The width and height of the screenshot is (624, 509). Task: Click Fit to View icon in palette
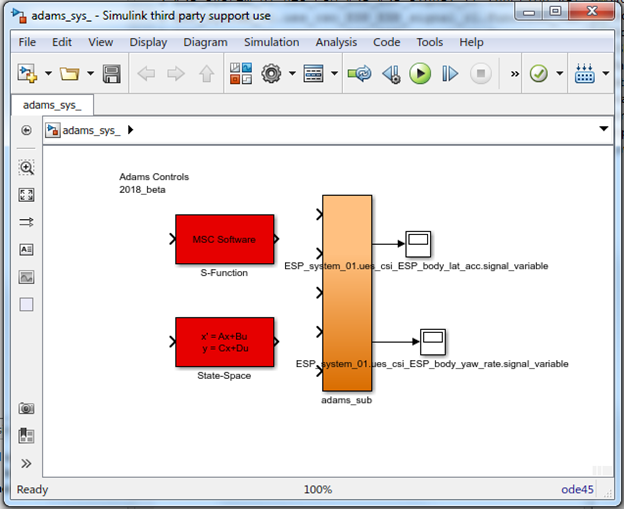(x=26, y=195)
